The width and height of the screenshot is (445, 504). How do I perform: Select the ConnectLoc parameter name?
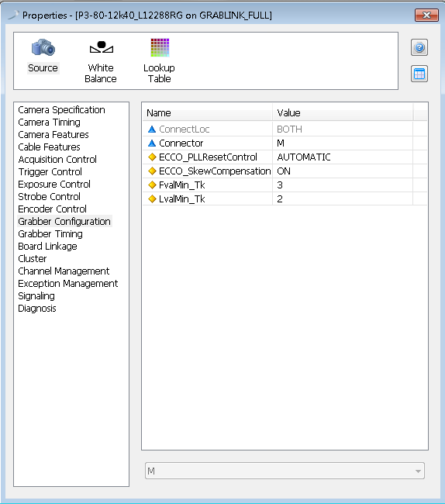(184, 129)
